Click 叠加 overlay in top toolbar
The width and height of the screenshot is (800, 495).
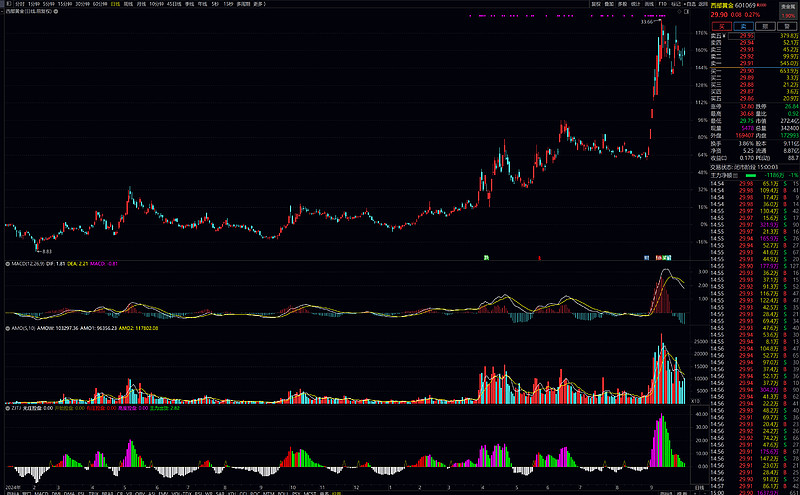(609, 4)
